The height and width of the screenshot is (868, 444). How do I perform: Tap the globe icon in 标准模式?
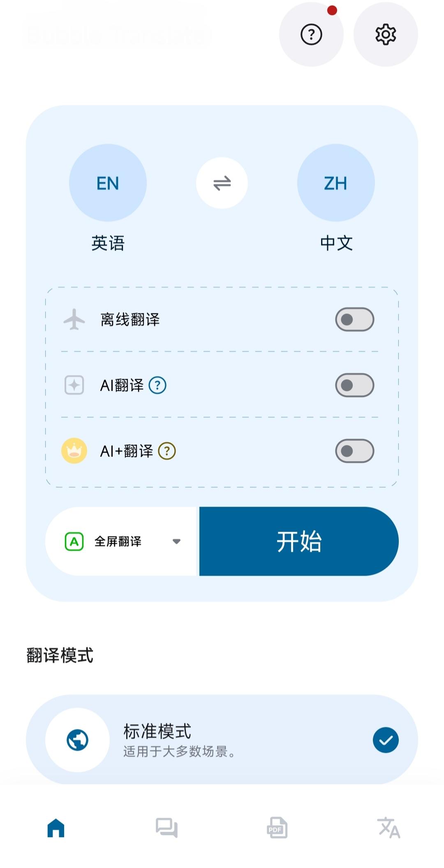point(77,740)
